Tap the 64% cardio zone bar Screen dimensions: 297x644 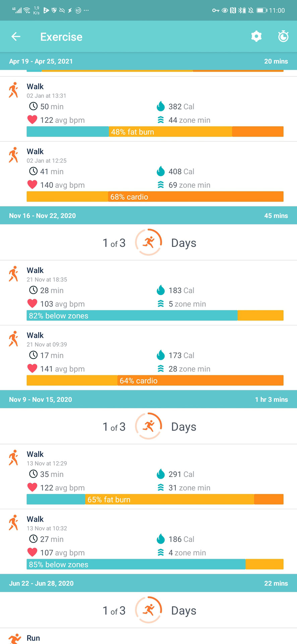point(155,381)
